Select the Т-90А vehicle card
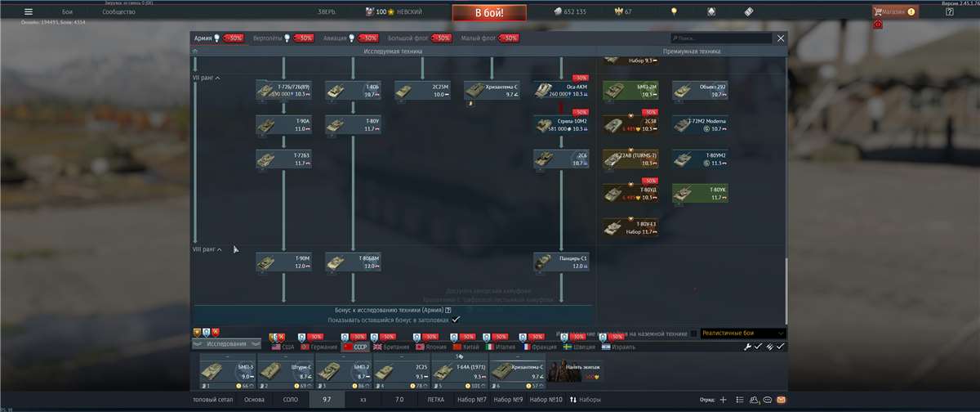 (x=283, y=124)
